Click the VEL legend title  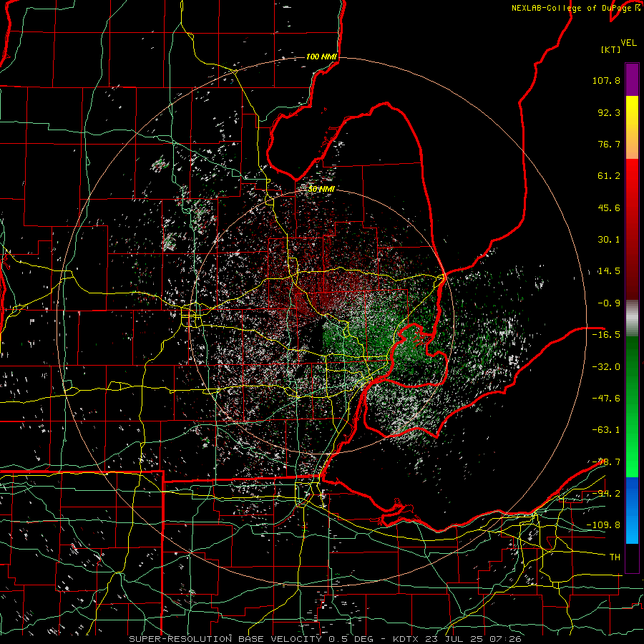coord(629,43)
